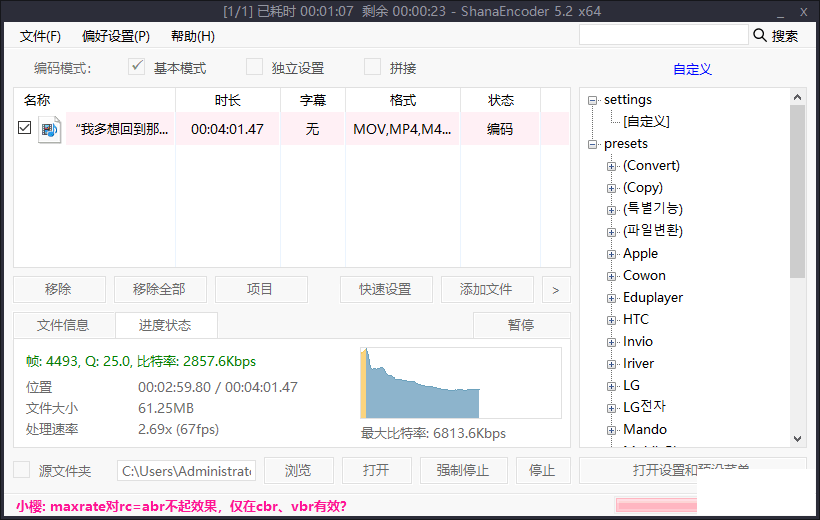
Task: Click the pink encoding progress bar
Action: click(x=656, y=505)
